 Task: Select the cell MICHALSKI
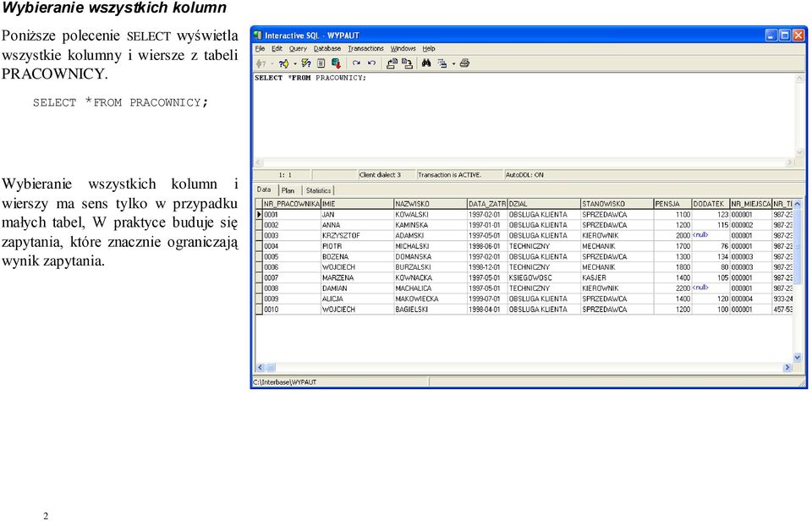tap(431, 246)
